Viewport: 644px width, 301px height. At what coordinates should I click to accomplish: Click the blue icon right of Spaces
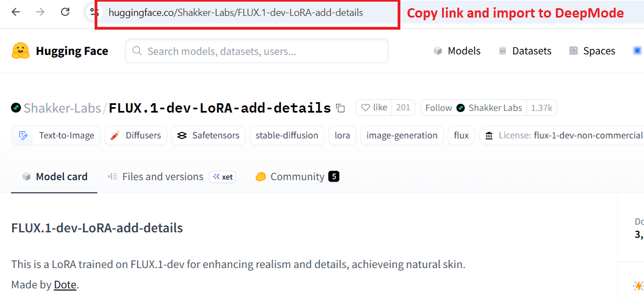pyautogui.click(x=637, y=51)
